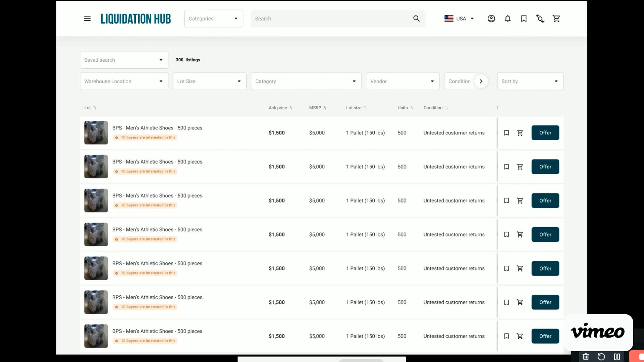Click Offer on the second listing
Screen dimensions: 644x362
(x=545, y=167)
